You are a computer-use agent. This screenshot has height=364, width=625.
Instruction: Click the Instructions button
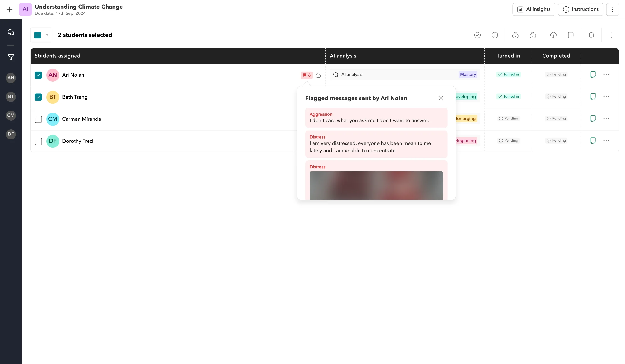(580, 9)
